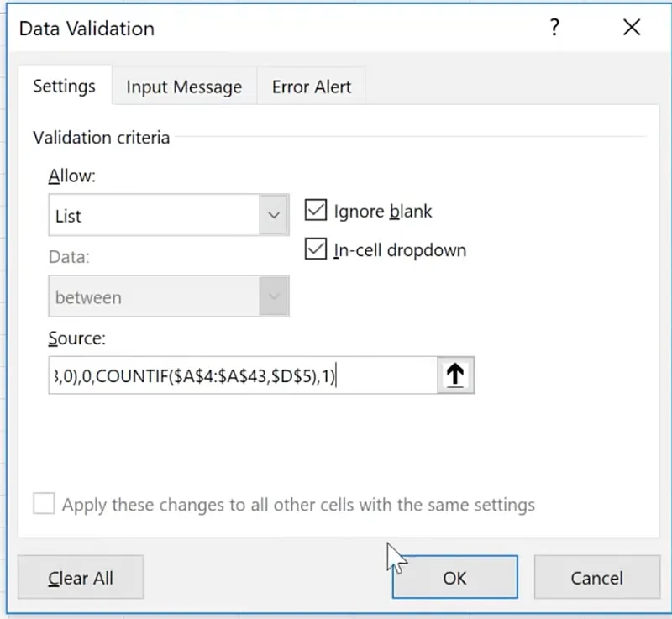
Task: Click the greyed arrow on the Data combo box
Action: point(273,297)
